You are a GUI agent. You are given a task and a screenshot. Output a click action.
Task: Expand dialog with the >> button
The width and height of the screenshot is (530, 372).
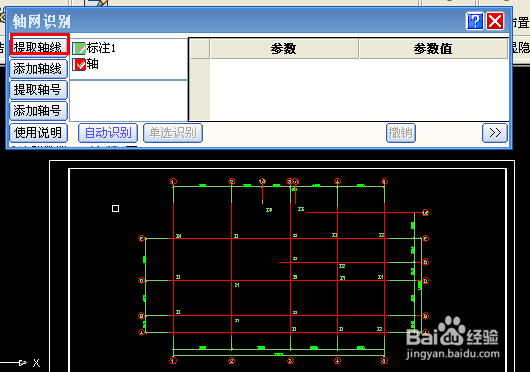pos(495,133)
